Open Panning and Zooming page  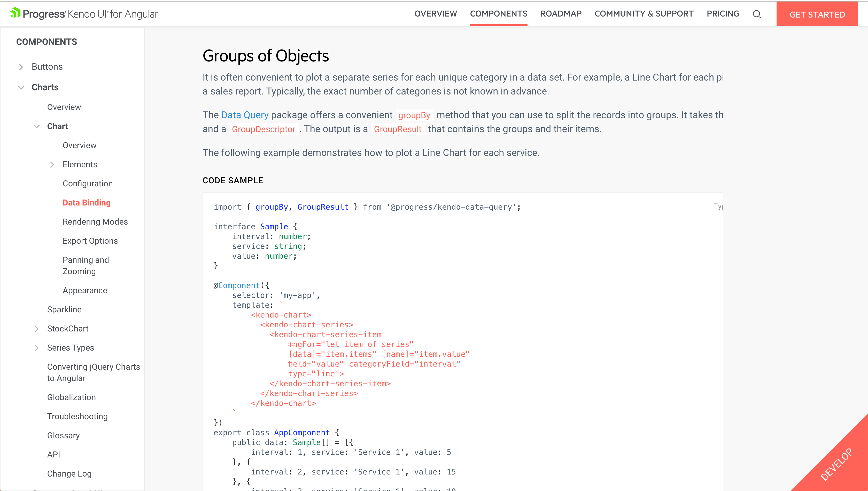86,266
